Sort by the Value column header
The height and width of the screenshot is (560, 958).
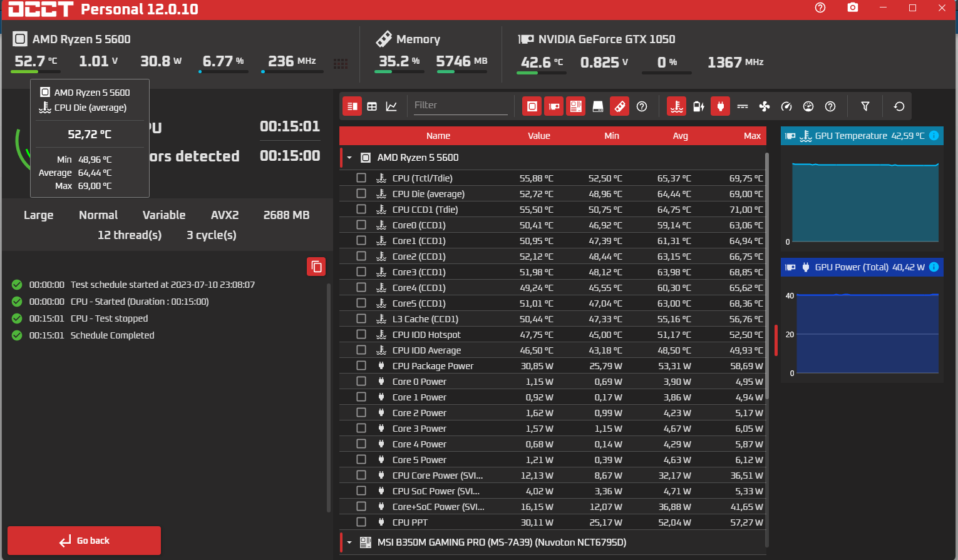538,136
